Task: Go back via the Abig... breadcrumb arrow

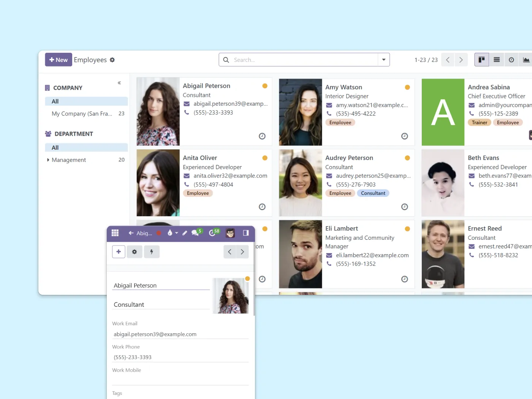Action: tap(131, 233)
